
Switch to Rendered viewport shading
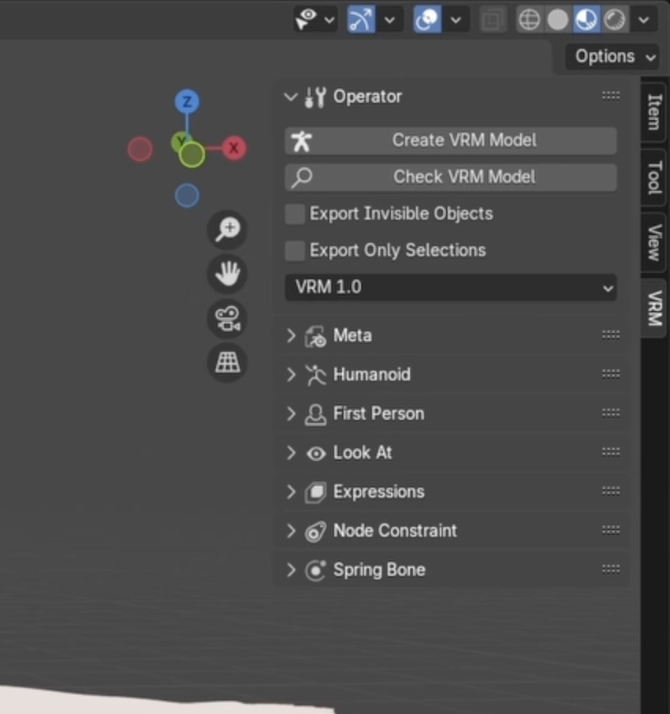pyautogui.click(x=615, y=20)
